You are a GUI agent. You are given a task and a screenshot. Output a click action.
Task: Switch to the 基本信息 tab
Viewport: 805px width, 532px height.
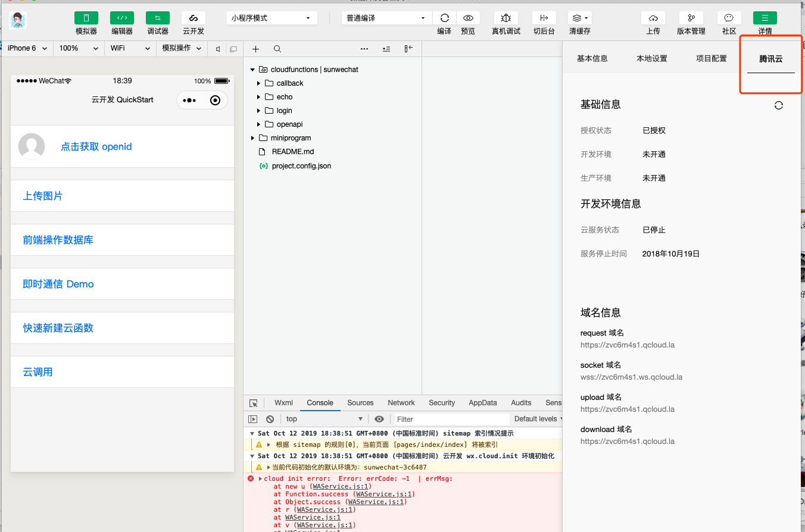click(x=592, y=58)
